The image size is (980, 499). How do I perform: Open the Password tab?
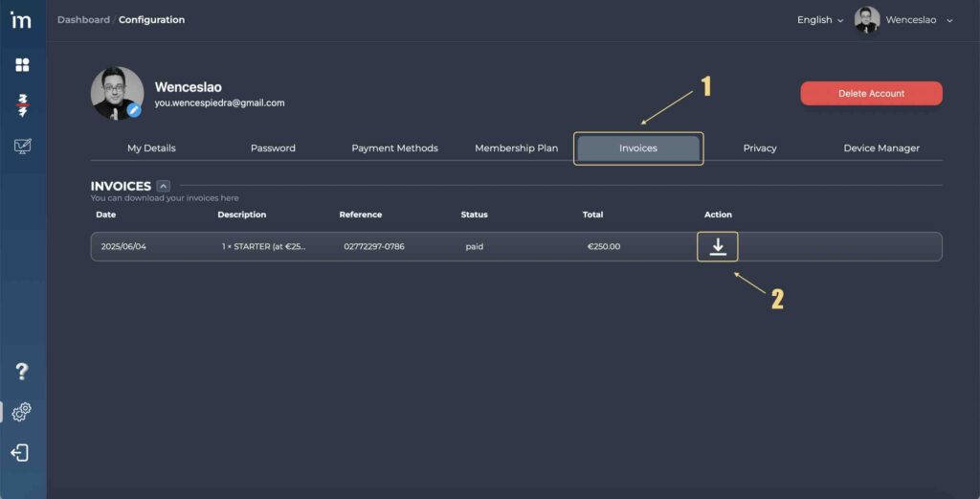[273, 148]
